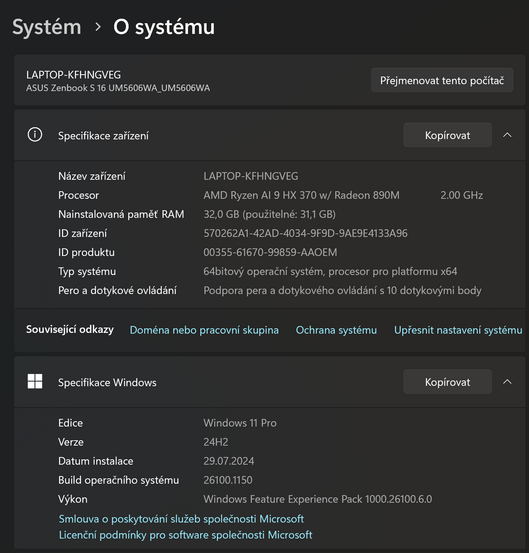Select the Název zařízení label

point(92,176)
